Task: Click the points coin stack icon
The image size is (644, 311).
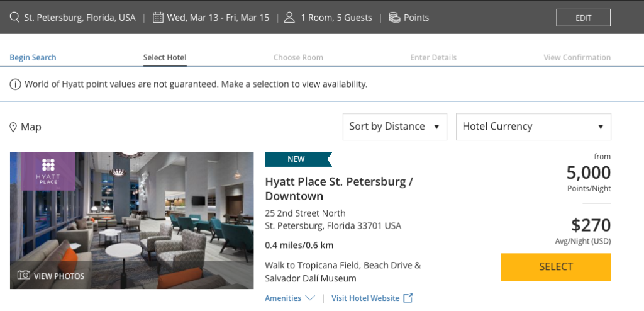Action: tap(394, 18)
